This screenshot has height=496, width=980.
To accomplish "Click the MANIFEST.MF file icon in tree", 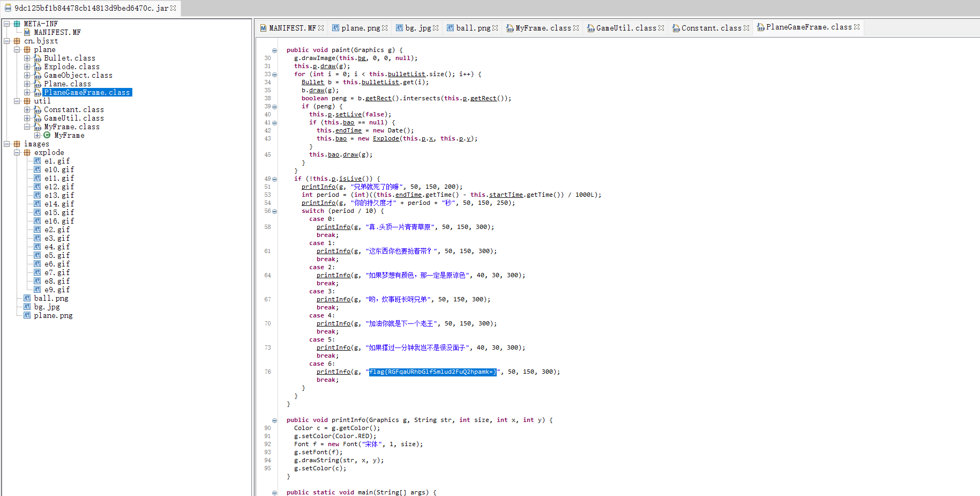I will [x=27, y=32].
